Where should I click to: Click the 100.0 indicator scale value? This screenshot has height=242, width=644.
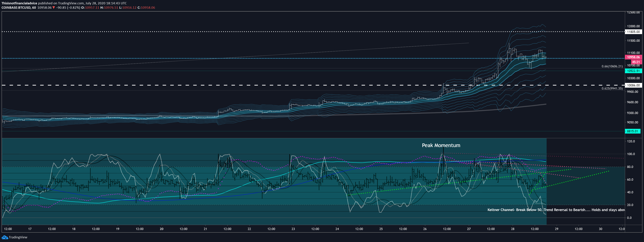click(631, 154)
